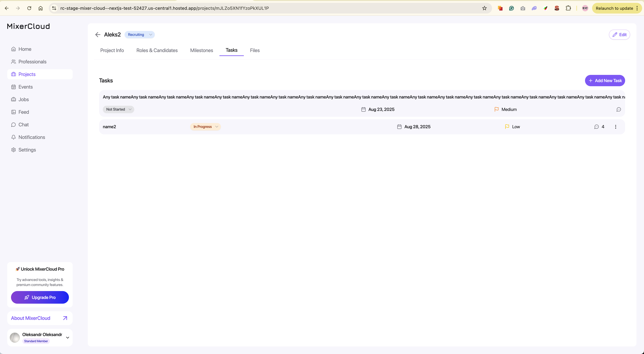
Task: Click the browser address bar URL
Action: 165,8
